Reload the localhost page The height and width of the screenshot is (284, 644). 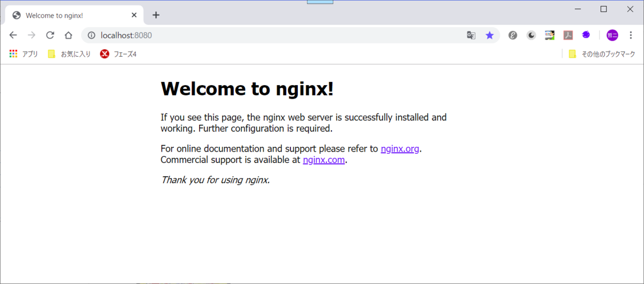50,35
